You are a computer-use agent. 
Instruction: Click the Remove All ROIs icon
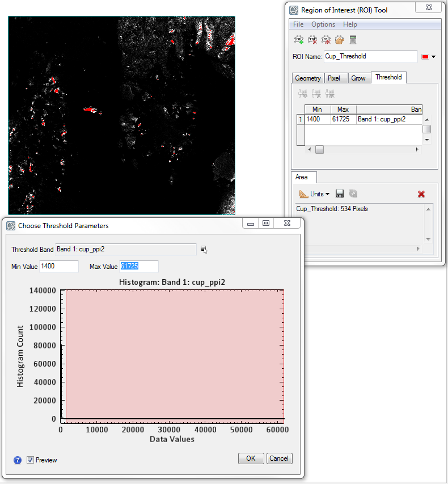coord(326,40)
